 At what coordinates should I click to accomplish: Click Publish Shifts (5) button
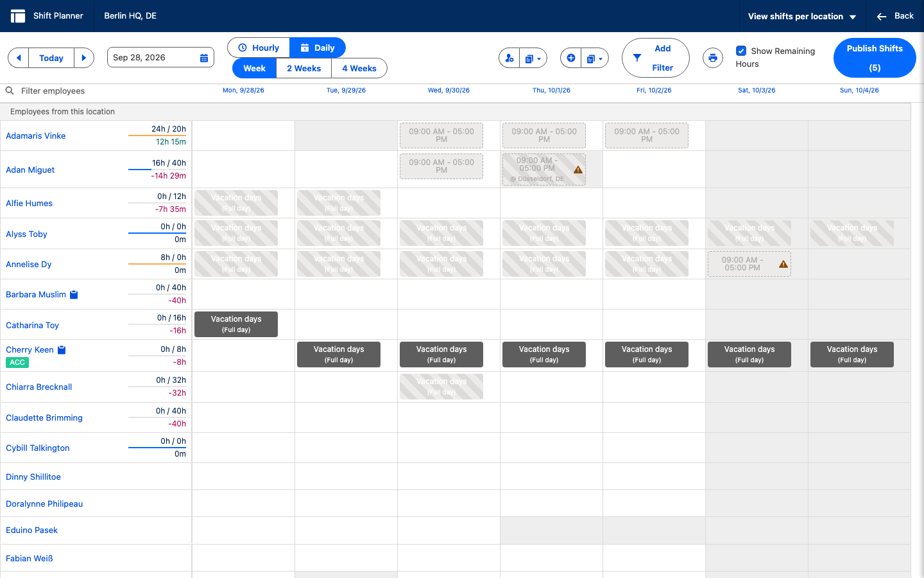[875, 58]
